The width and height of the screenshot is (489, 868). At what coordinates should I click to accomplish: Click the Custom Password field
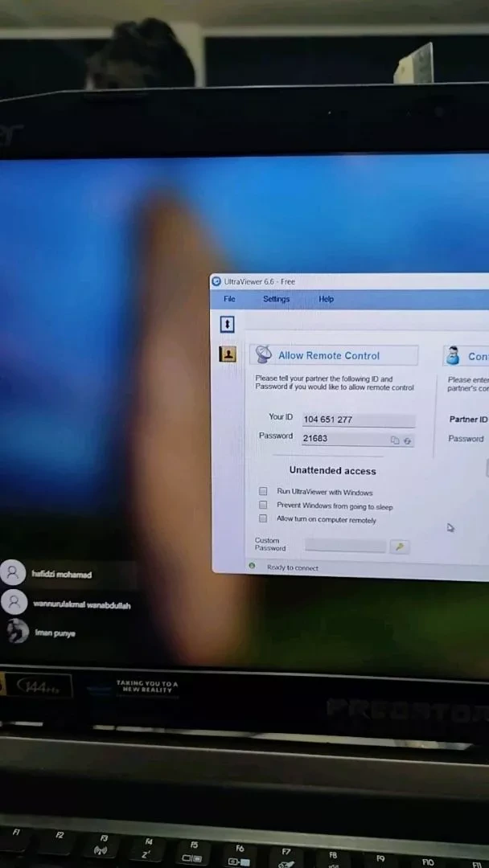click(345, 546)
